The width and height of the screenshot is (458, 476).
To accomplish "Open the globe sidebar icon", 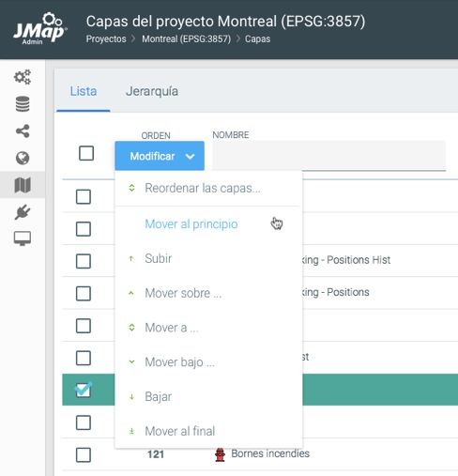I will click(23, 158).
